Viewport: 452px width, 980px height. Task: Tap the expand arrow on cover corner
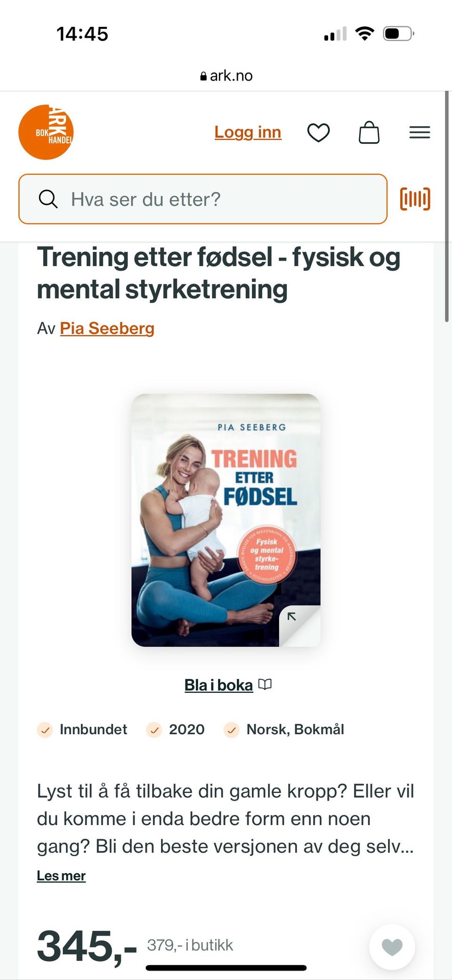tap(292, 616)
